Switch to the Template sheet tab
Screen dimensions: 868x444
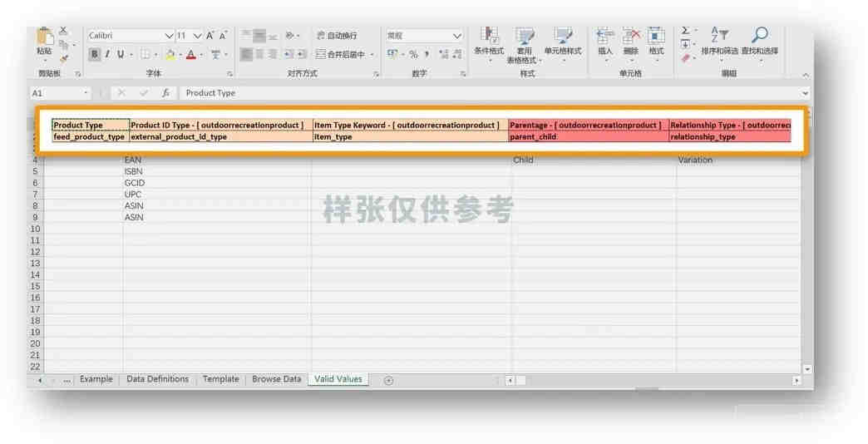pyautogui.click(x=220, y=379)
